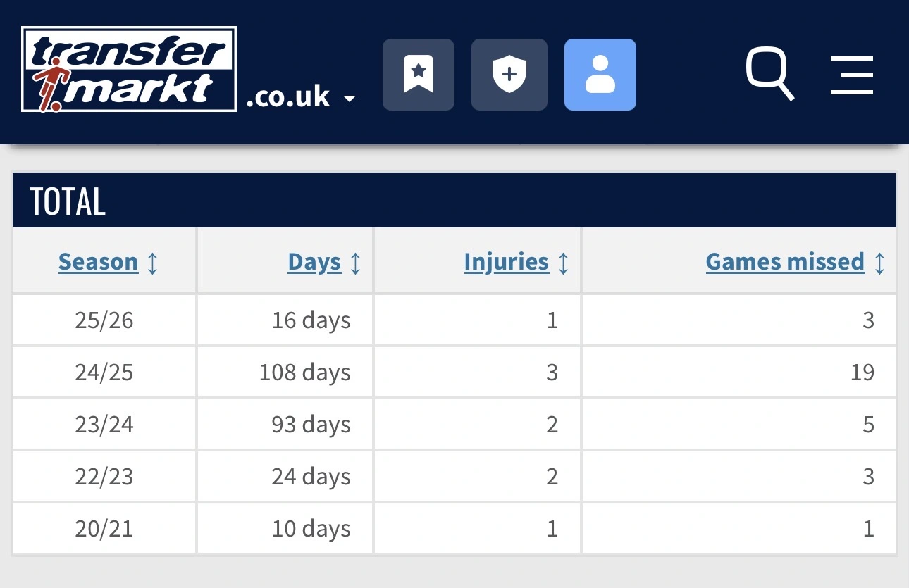
Task: Sort table by Days link
Action: (314, 262)
